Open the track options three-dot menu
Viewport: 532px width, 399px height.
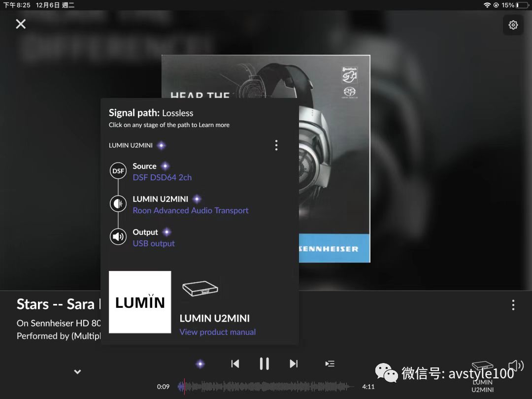point(513,305)
